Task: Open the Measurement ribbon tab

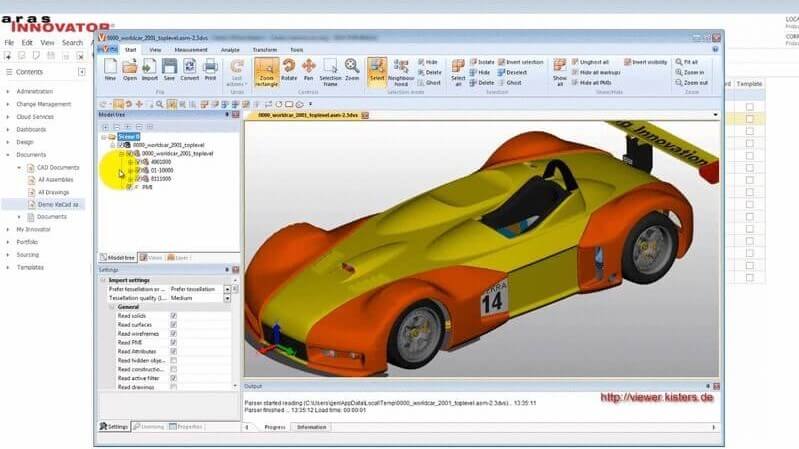Action: (191, 50)
